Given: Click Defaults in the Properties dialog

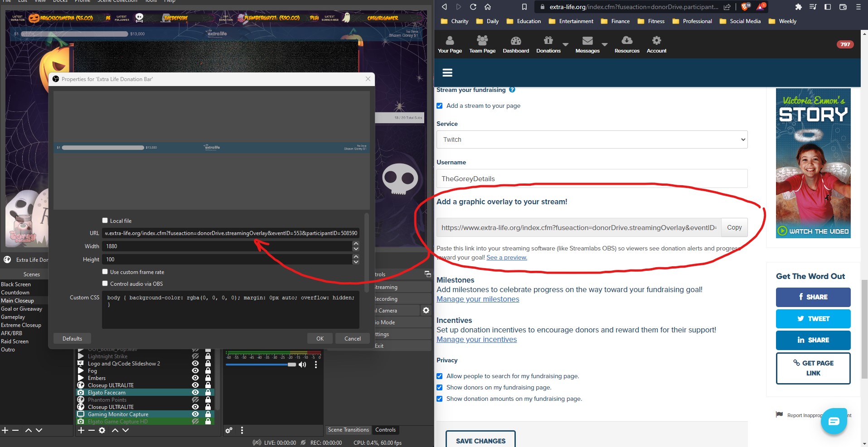Looking at the screenshot, I should pyautogui.click(x=72, y=338).
